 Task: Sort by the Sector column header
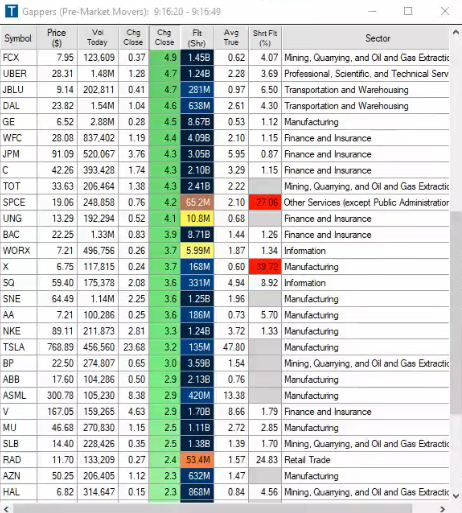click(366, 38)
